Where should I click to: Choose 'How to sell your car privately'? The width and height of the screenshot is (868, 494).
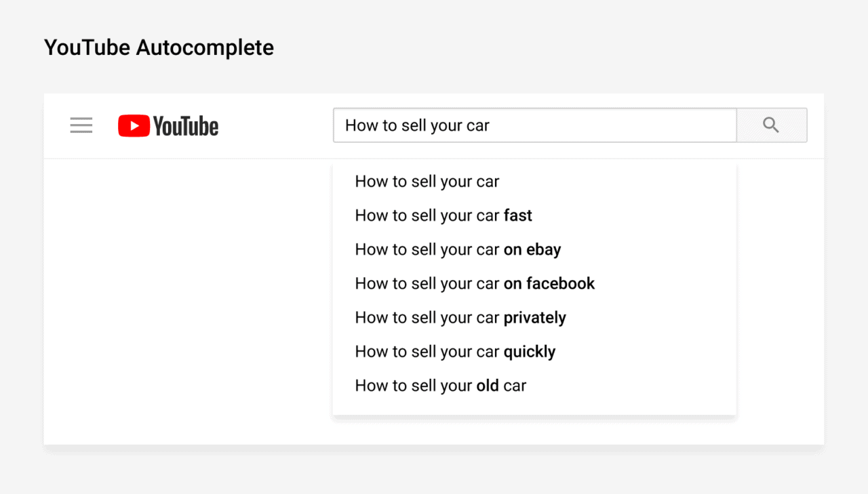click(x=460, y=317)
